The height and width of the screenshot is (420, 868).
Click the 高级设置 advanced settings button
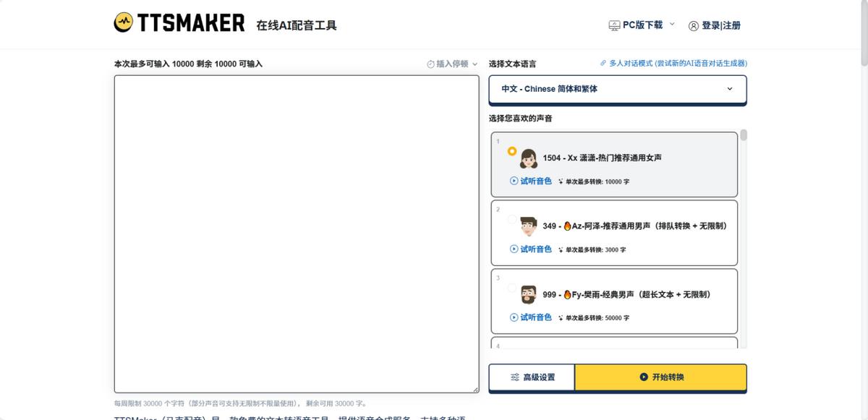tap(532, 377)
